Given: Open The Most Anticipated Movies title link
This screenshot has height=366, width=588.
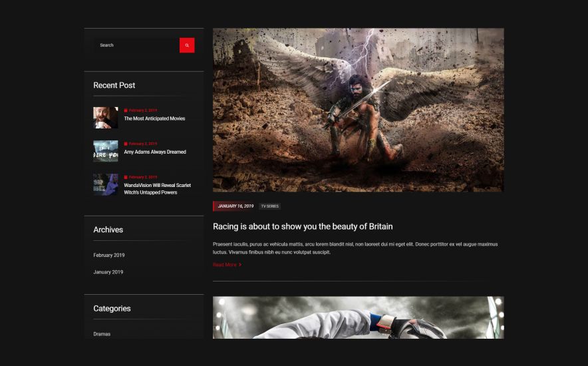Looking at the screenshot, I should point(154,118).
